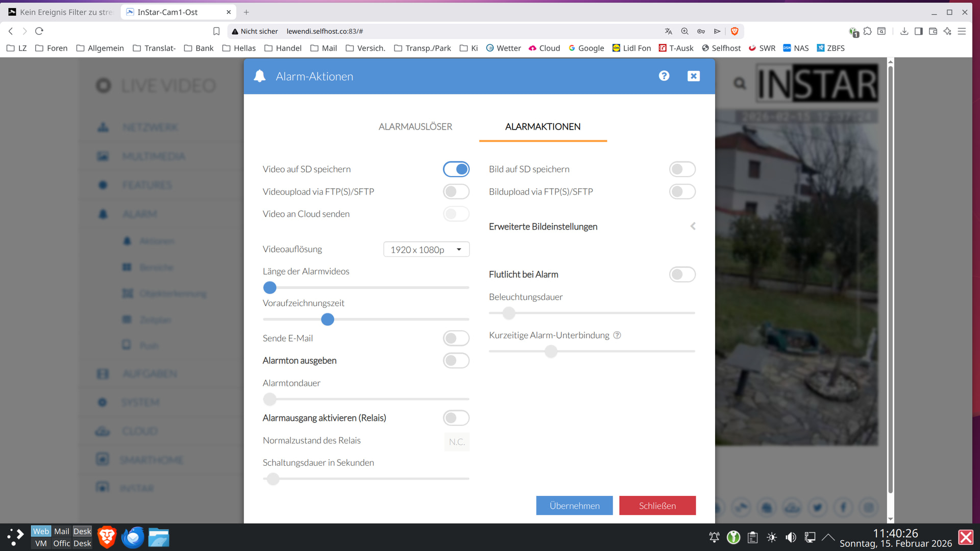This screenshot has height=551, width=980.
Task: Enable the Bild auf SD speichern toggle
Action: click(x=682, y=169)
